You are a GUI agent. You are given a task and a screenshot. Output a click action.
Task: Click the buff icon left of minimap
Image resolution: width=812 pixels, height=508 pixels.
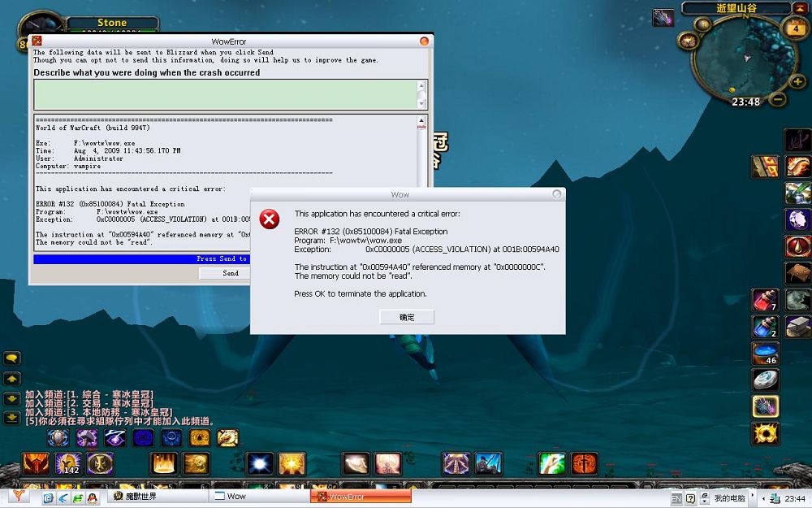tap(663, 18)
